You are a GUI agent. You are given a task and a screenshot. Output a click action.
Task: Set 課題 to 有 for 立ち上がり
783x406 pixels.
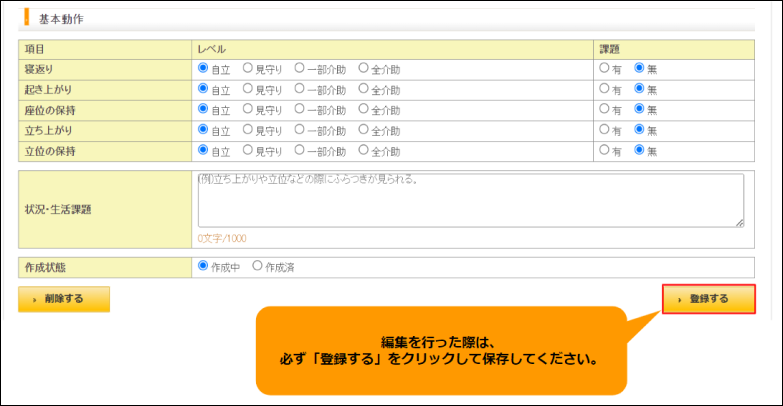(x=604, y=129)
